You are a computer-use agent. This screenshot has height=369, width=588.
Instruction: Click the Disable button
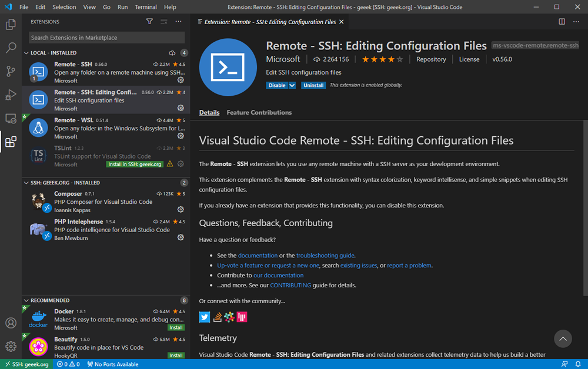[x=277, y=85]
